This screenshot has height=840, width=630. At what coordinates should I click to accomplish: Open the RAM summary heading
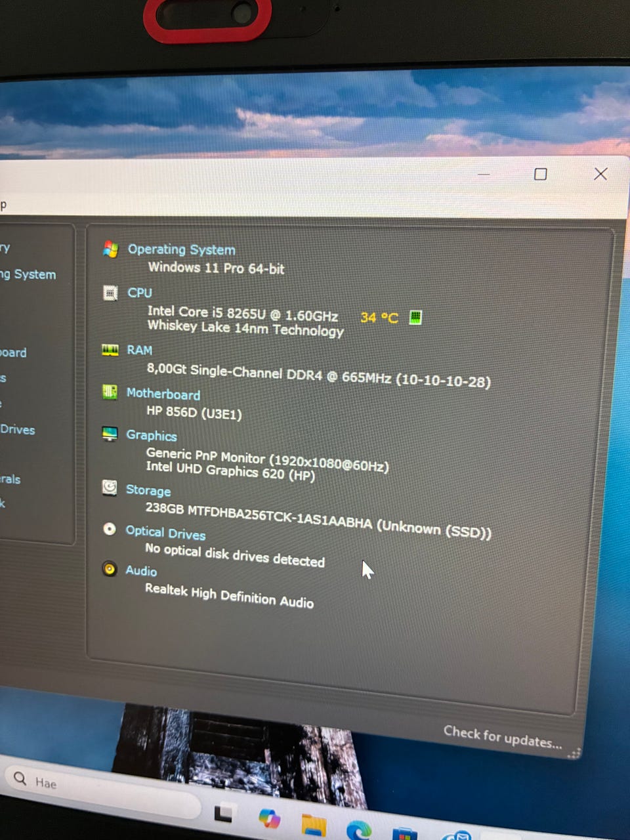(x=139, y=350)
